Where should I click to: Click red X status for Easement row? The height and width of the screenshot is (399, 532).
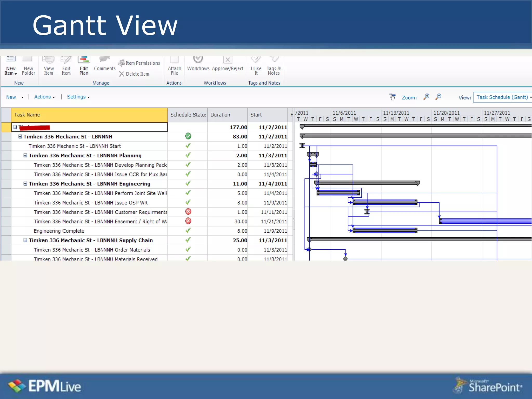coord(188,221)
